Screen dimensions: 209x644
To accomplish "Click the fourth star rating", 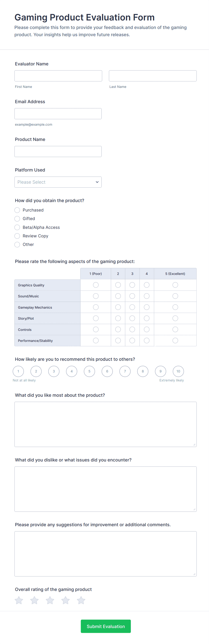I will (65, 600).
